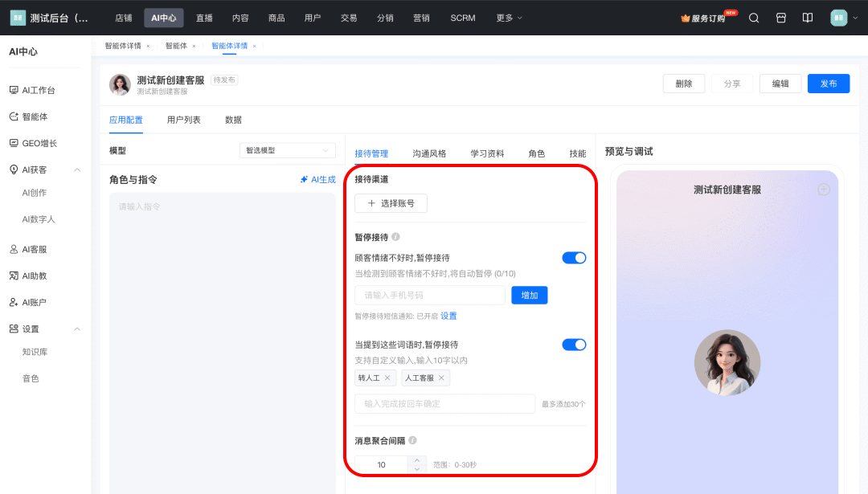Viewport: 868px width, 494px height.
Task: Click the info icon beside 消息聚合间隔
Action: (x=412, y=440)
